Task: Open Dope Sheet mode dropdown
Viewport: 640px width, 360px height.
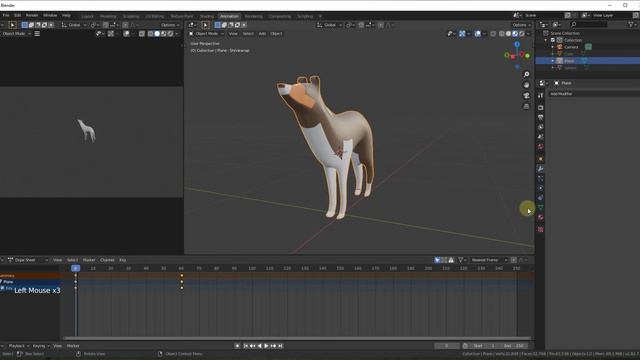Action: 28,260
